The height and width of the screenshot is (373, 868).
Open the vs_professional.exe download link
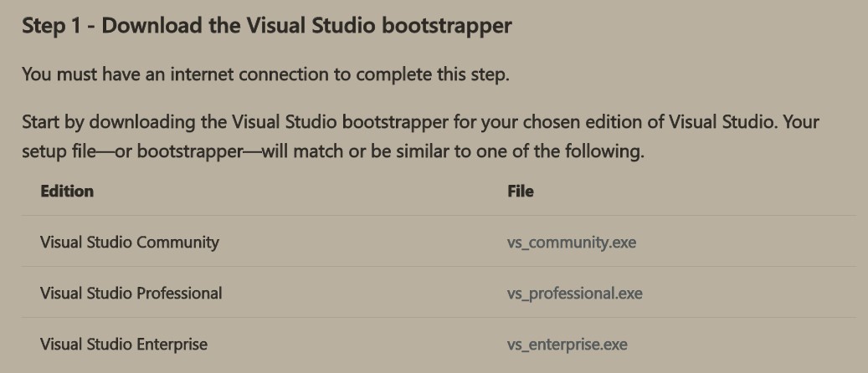click(574, 294)
